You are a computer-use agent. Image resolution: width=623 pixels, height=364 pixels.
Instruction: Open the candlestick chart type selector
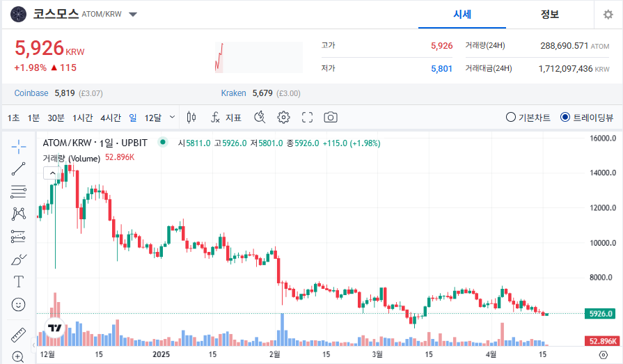pyautogui.click(x=191, y=117)
